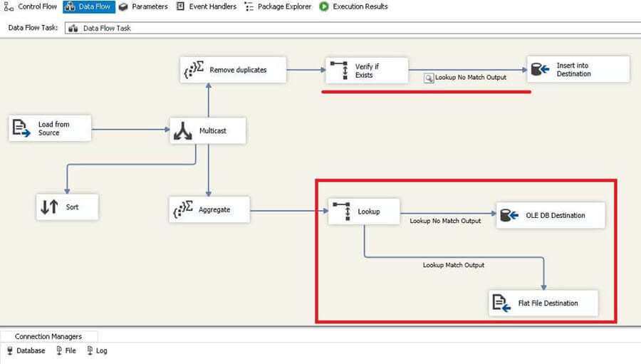Click the Data Flow Task combo icon
The image size is (641, 364).
click(x=73, y=28)
